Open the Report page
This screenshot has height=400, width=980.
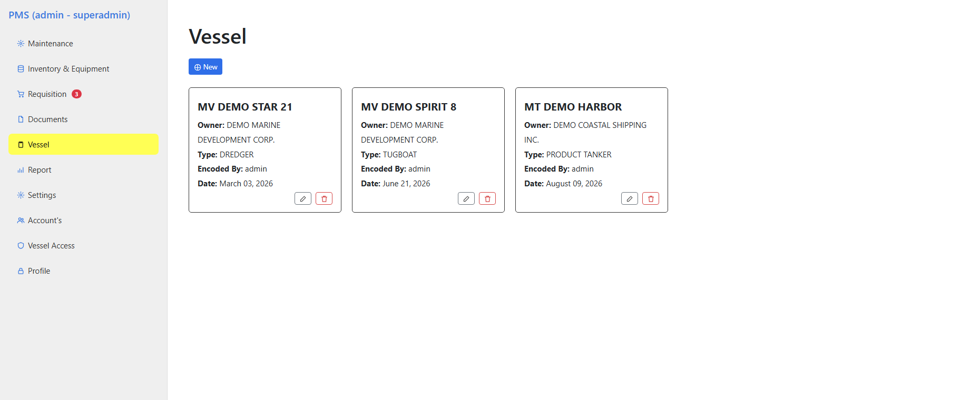coord(83,170)
